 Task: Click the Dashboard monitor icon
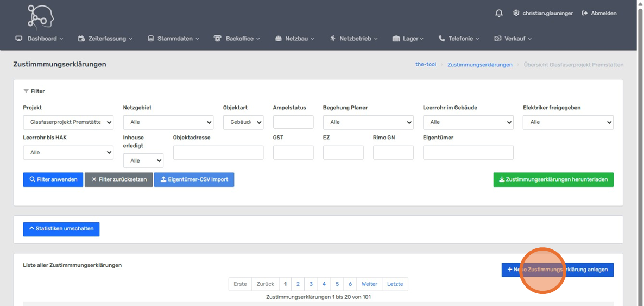[19, 39]
